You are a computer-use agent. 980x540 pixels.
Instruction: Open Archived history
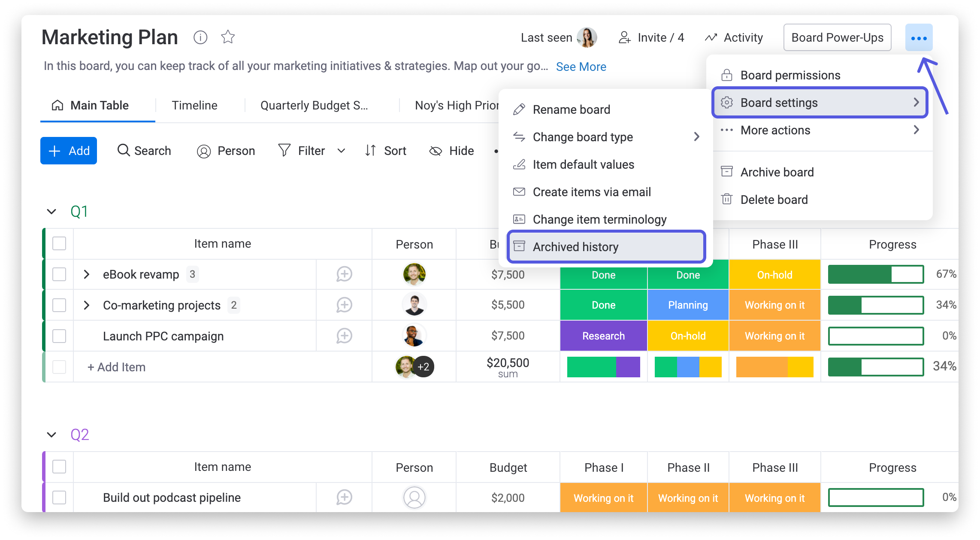[606, 247]
